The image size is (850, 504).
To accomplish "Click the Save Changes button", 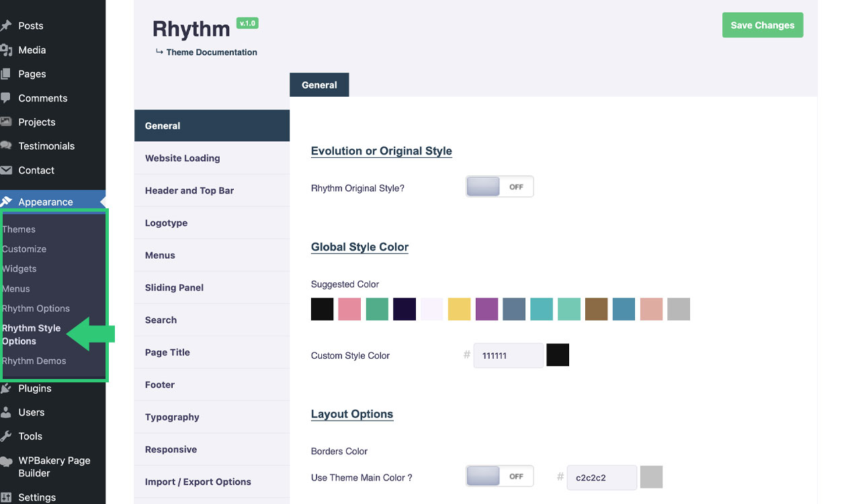I will coord(762,25).
